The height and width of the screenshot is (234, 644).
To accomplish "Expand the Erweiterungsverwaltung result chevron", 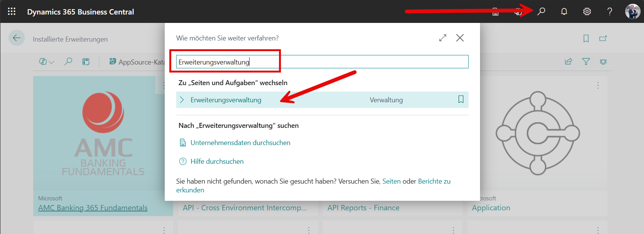I will coord(182,100).
